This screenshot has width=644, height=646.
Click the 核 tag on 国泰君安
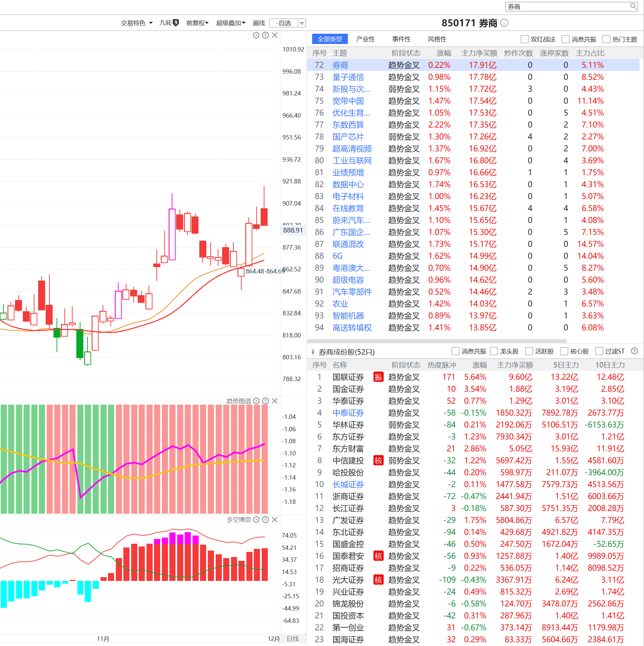pos(378,556)
